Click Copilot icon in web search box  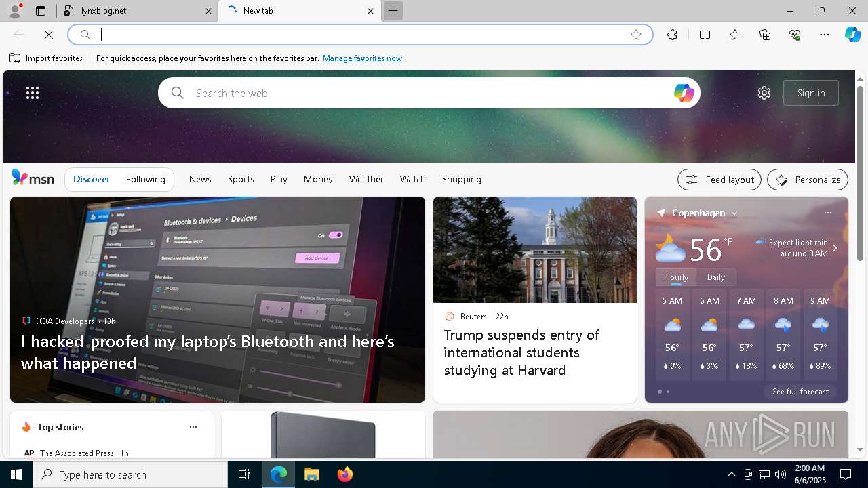tap(684, 93)
